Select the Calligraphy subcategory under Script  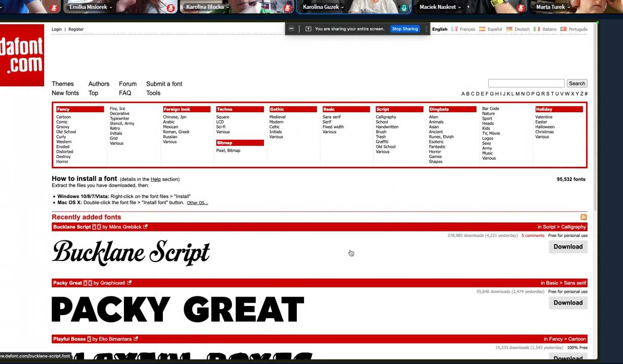pos(386,117)
